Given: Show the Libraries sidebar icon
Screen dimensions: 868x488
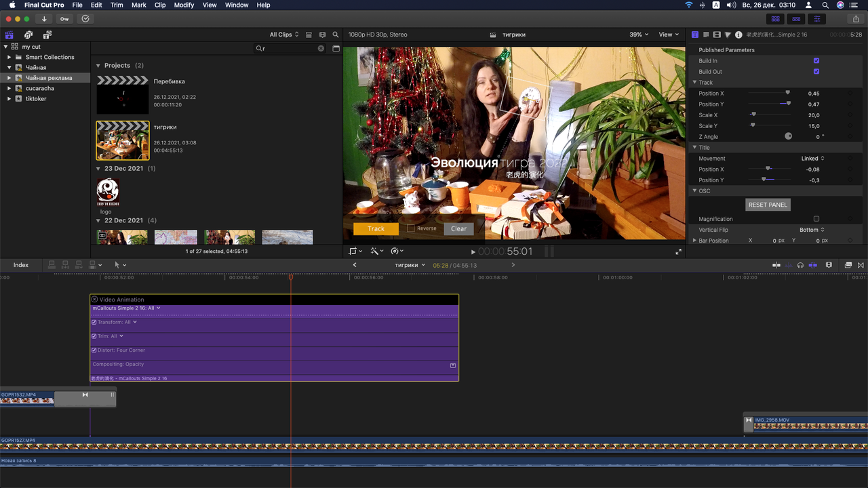Looking at the screenshot, I should (9, 35).
